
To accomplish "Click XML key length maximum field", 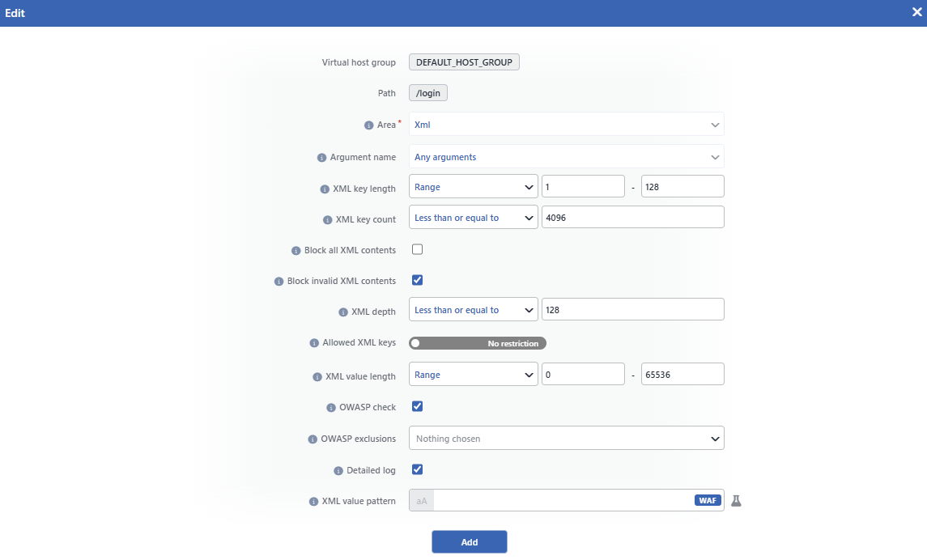I will click(x=682, y=186).
